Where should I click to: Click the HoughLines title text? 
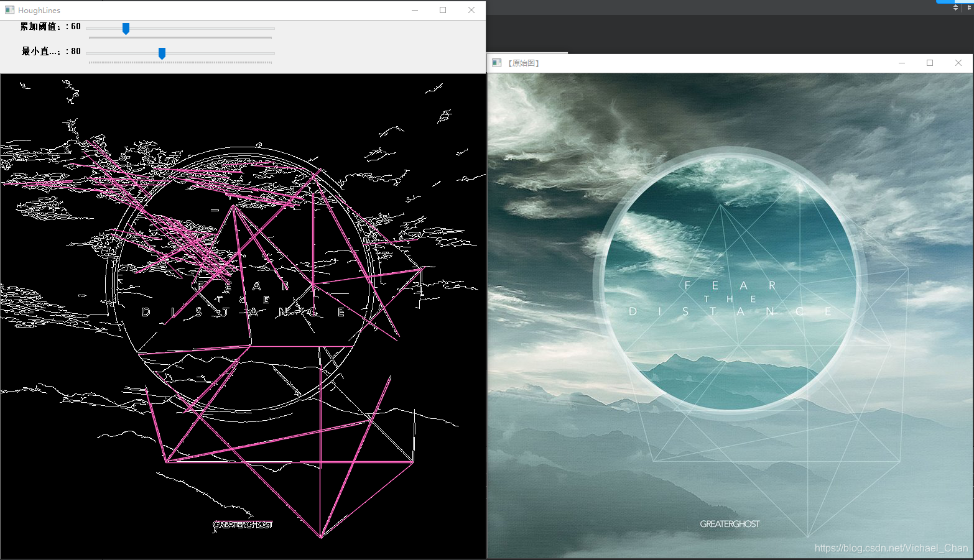[x=39, y=11]
